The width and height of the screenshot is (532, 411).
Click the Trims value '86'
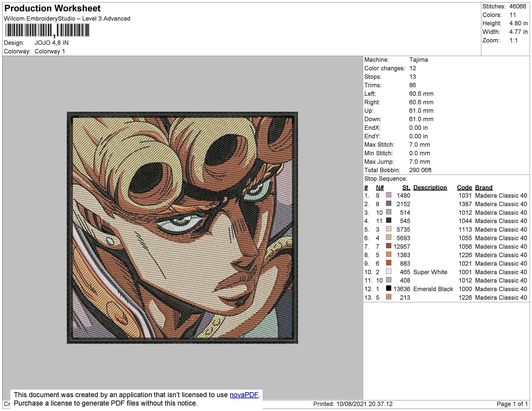tap(412, 85)
